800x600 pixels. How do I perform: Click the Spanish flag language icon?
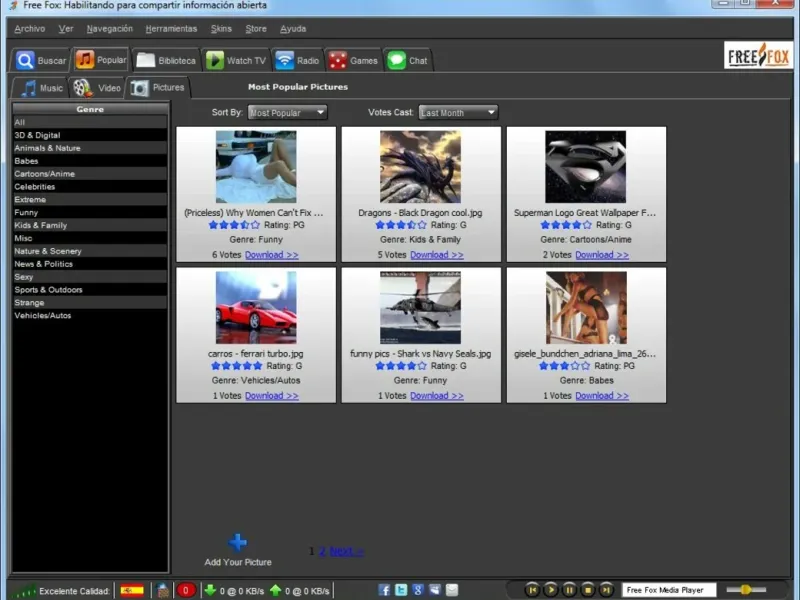click(x=131, y=590)
